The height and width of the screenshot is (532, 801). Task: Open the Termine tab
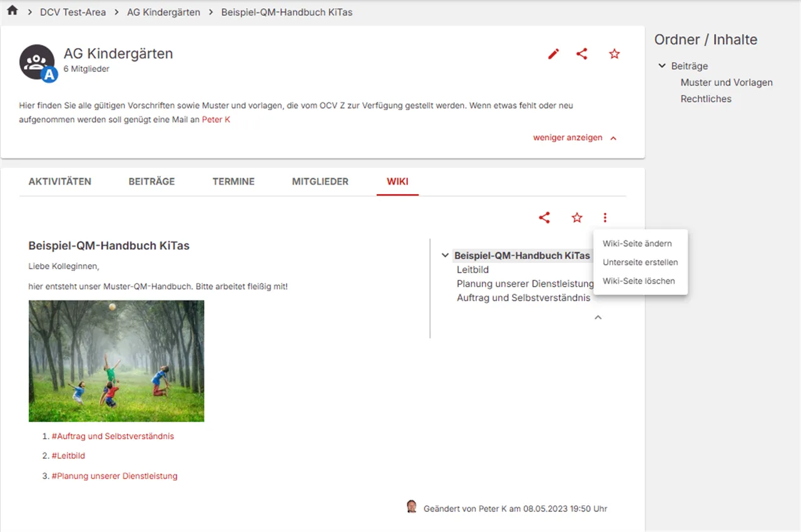coord(233,182)
